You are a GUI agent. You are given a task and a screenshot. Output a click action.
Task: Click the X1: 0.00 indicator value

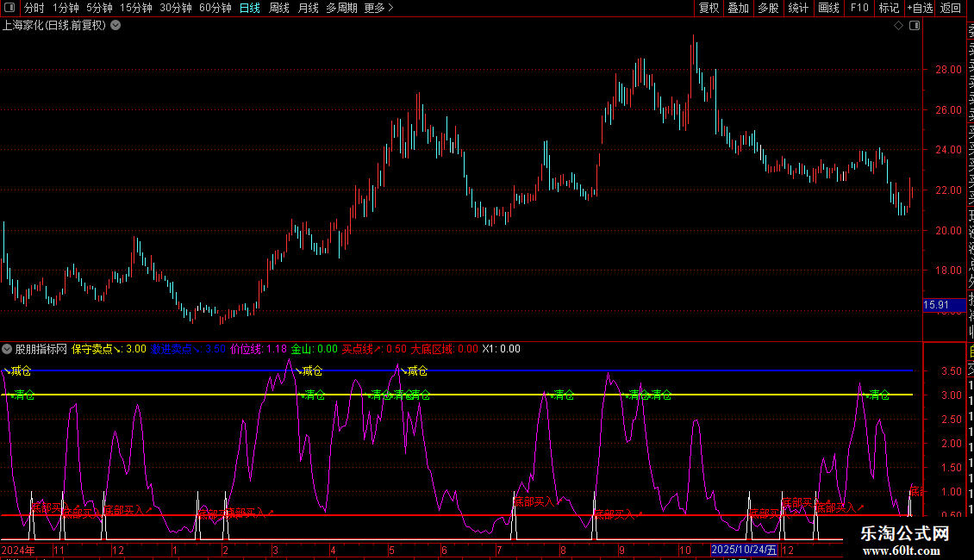coord(502,349)
